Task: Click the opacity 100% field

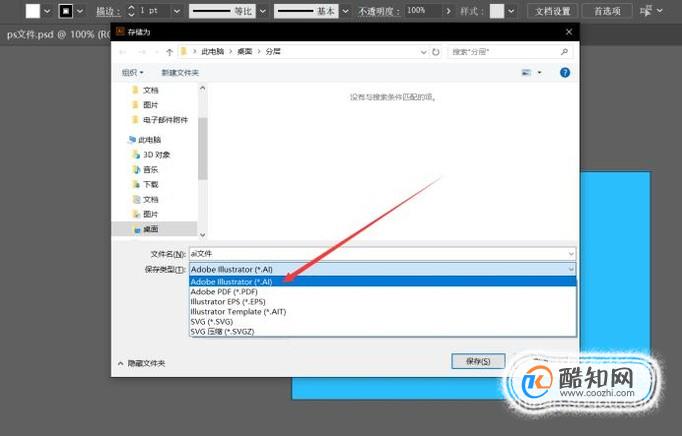Action: (x=423, y=11)
